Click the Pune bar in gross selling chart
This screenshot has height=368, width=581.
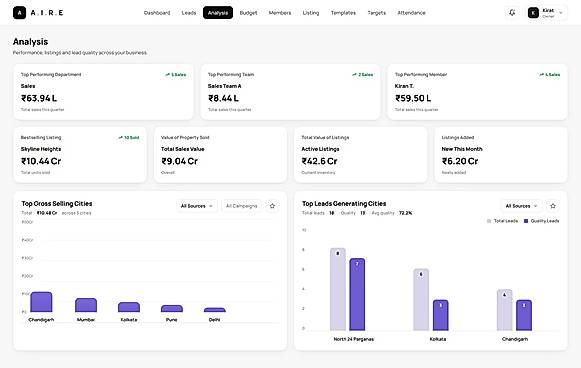(172, 308)
